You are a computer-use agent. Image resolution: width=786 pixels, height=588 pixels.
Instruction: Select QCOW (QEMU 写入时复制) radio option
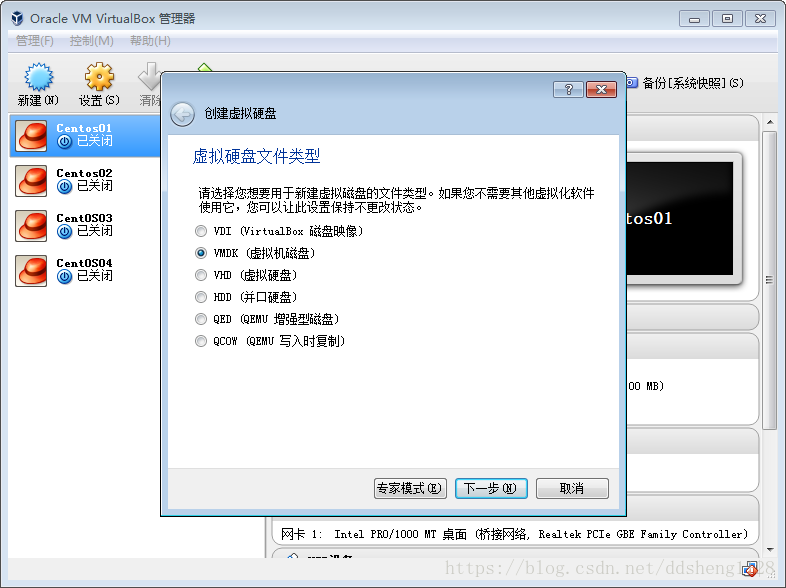click(201, 341)
